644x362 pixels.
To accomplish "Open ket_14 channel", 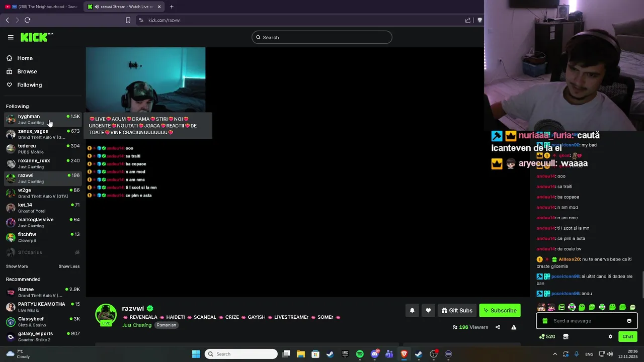I will pyautogui.click(x=43, y=208).
